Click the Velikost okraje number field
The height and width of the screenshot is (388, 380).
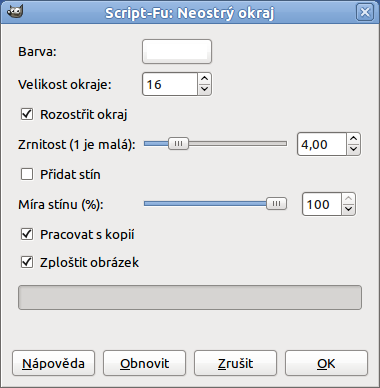(170, 84)
